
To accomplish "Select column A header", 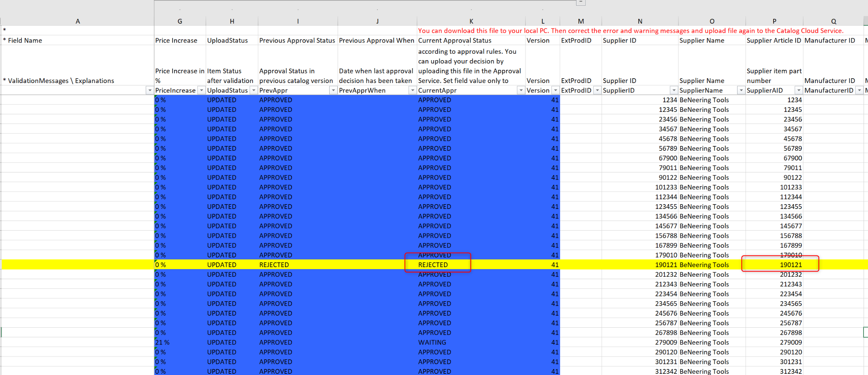I will click(x=77, y=21).
